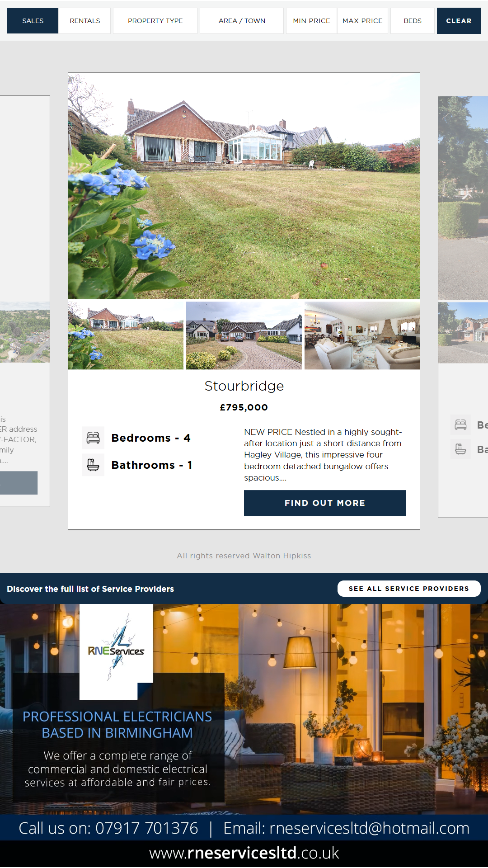Screen dimensions: 488x868
Task: Open the Min Price dropdown
Action: (x=311, y=21)
